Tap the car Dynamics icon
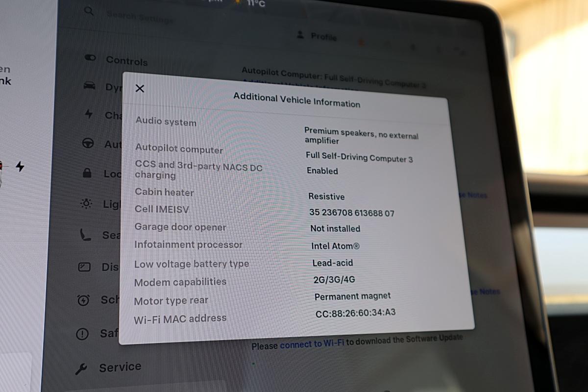This screenshot has width=588, height=392. (90, 85)
